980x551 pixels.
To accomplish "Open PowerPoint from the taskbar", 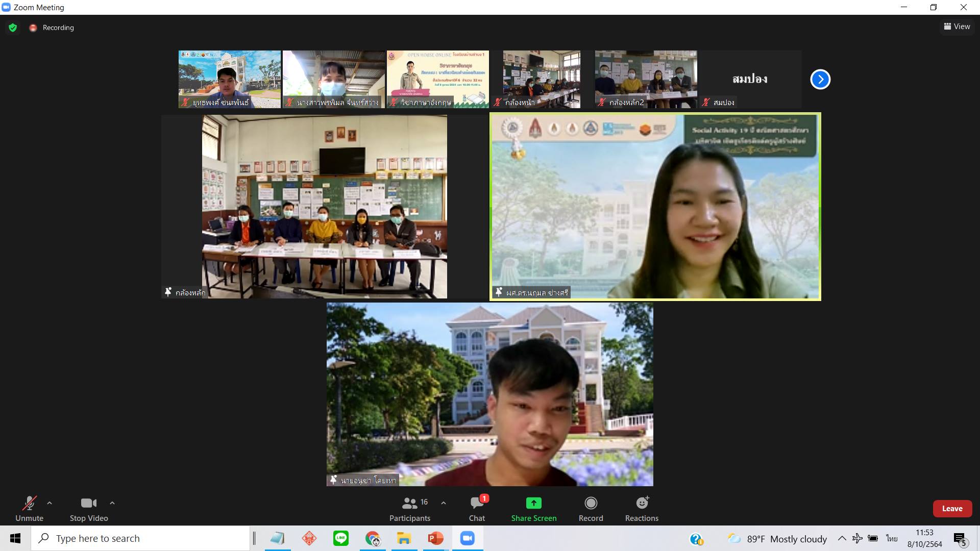I will [x=435, y=538].
